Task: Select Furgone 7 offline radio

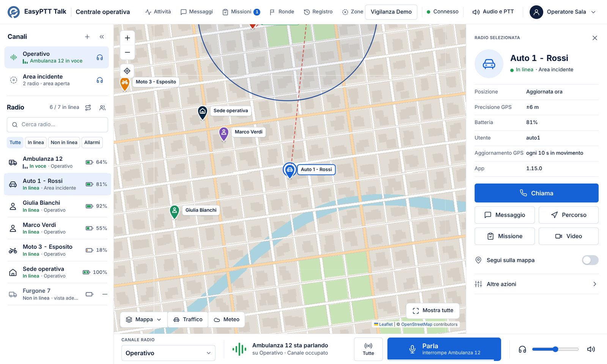Action: (57, 294)
